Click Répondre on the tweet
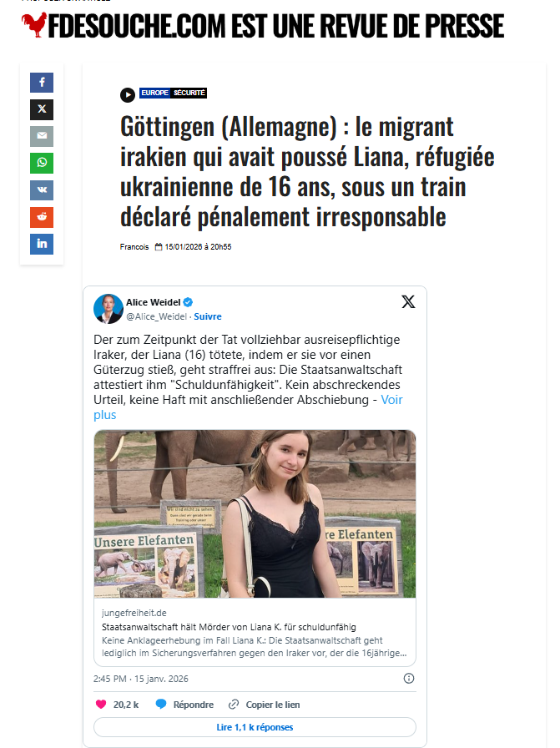The width and height of the screenshot is (560, 748). pos(184,704)
